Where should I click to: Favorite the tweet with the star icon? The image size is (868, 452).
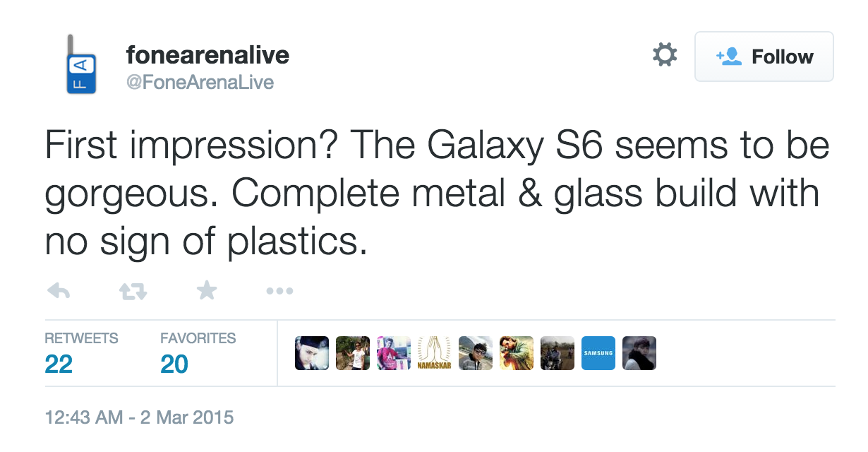coord(206,290)
